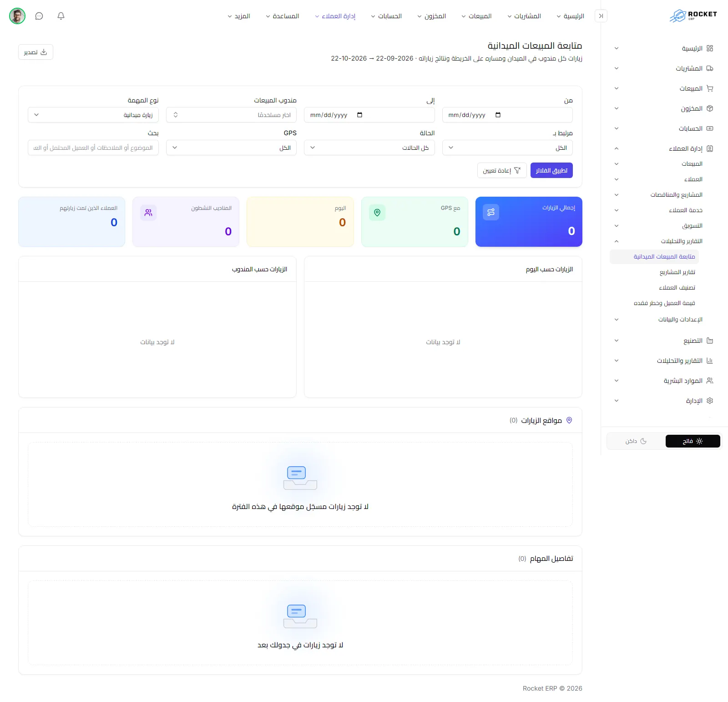Click the تطبيق الفلاتر button

click(x=551, y=170)
